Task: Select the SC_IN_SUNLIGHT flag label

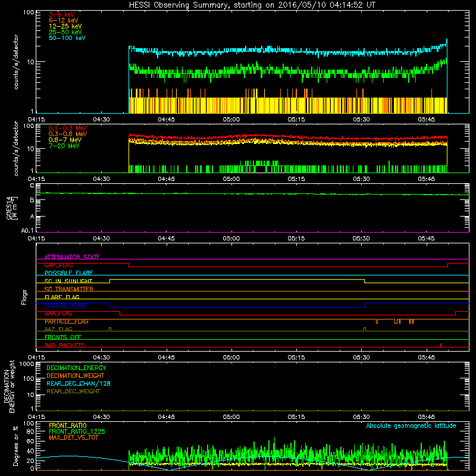Action: [68, 281]
